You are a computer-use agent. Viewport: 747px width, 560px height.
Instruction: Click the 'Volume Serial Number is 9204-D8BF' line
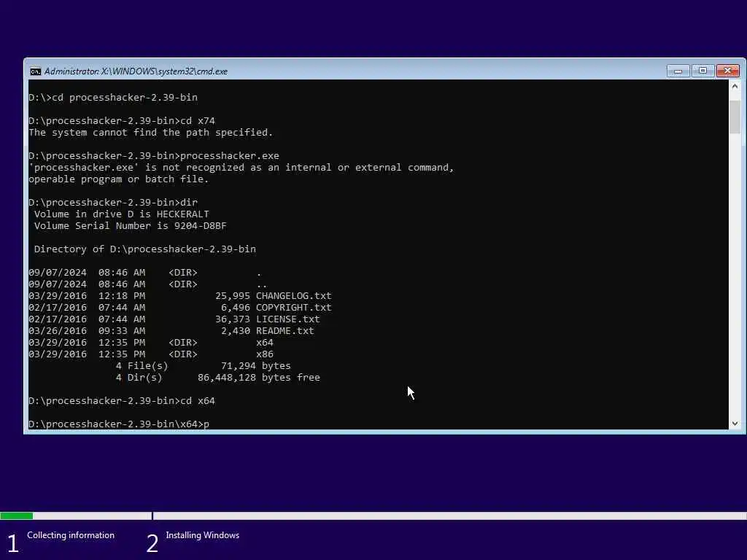coord(130,226)
